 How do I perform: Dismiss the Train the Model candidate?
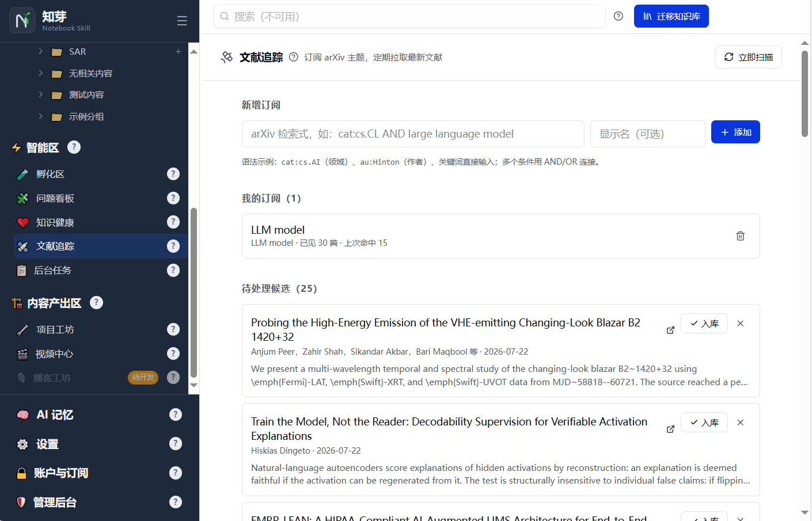pyautogui.click(x=741, y=423)
